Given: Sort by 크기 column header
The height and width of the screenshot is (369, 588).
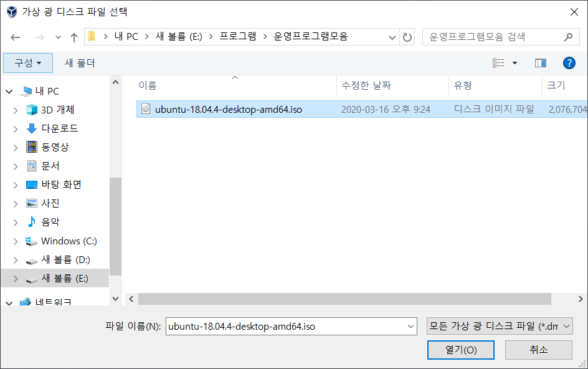Looking at the screenshot, I should coord(556,85).
